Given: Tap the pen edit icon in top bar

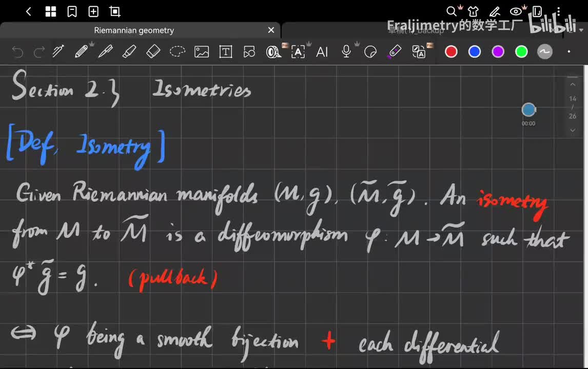Looking at the screenshot, I should 495,12.
